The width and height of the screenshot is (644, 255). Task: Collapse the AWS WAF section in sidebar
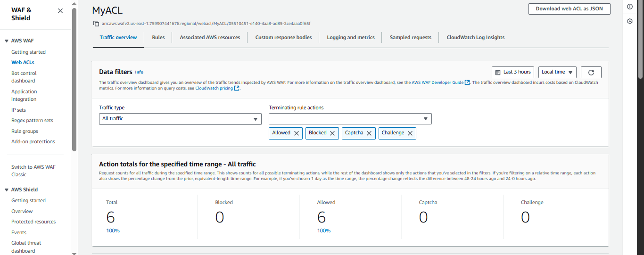(7, 41)
